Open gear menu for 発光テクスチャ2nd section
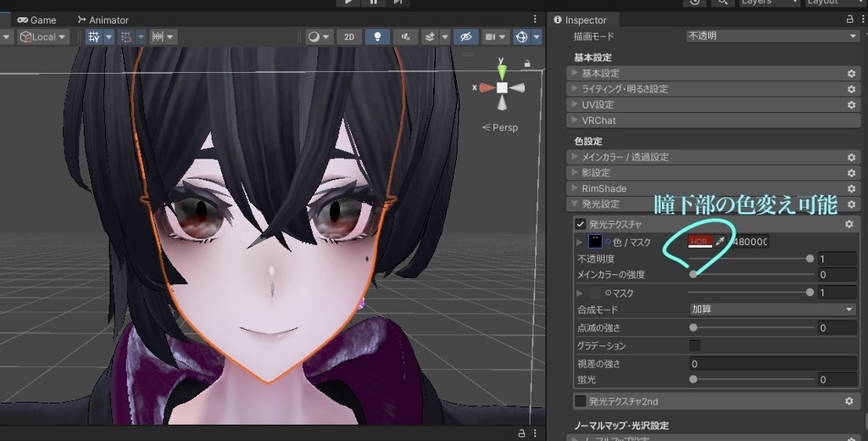Screen dimensions: 868x441 click(849, 401)
